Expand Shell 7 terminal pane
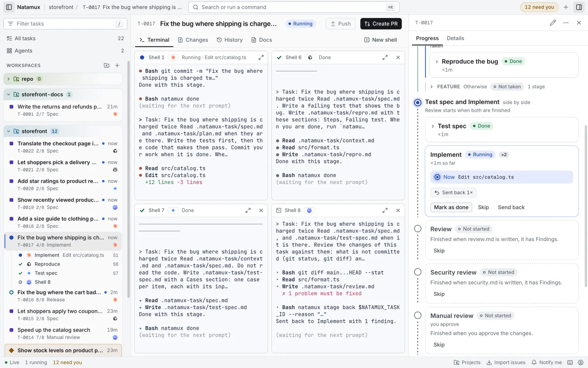This screenshot has height=368, width=588. pos(248,210)
